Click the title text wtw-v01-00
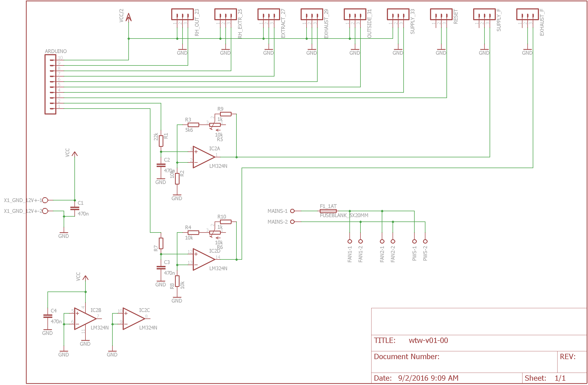Screen dimensions: 588x385 [x=428, y=341]
